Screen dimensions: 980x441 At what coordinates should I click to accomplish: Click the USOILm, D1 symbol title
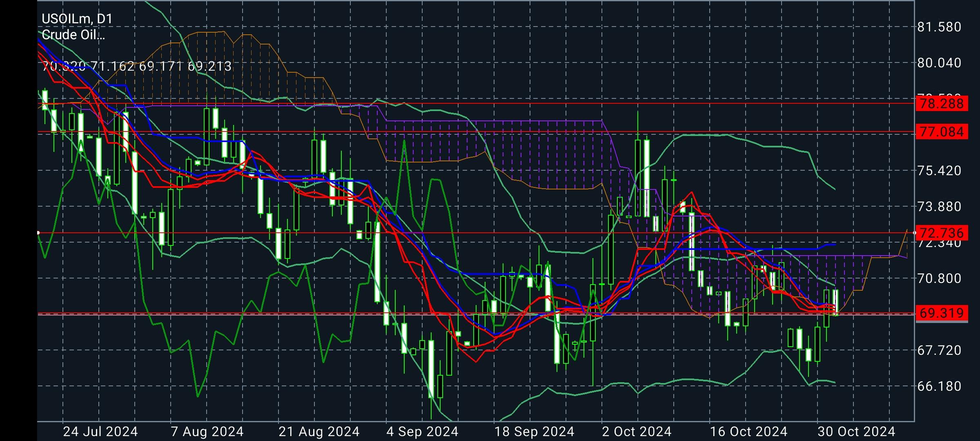click(77, 19)
